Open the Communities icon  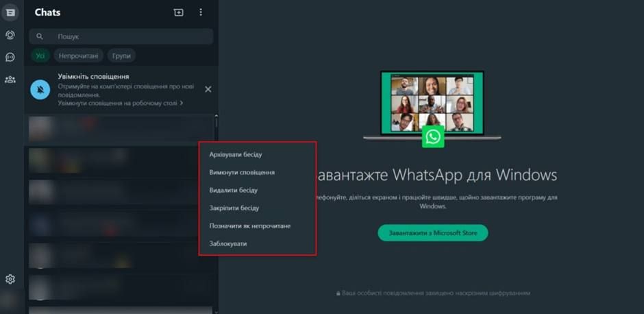10,80
